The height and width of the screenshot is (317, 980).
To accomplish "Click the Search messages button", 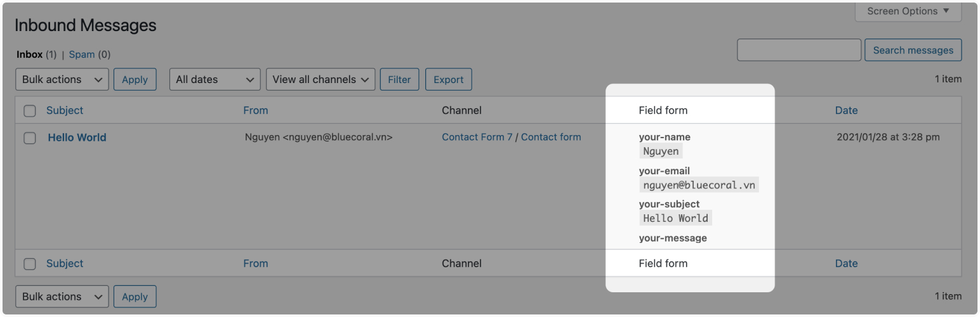I will 913,50.
